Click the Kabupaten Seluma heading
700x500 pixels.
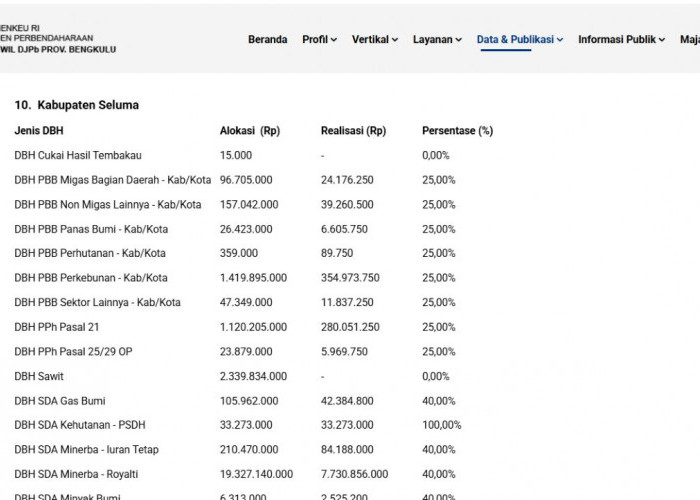click(x=76, y=105)
